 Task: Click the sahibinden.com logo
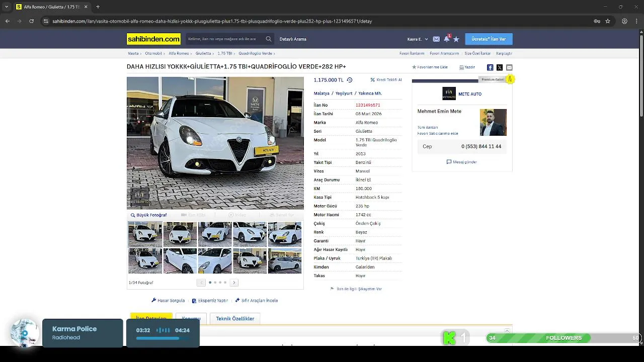point(153,39)
